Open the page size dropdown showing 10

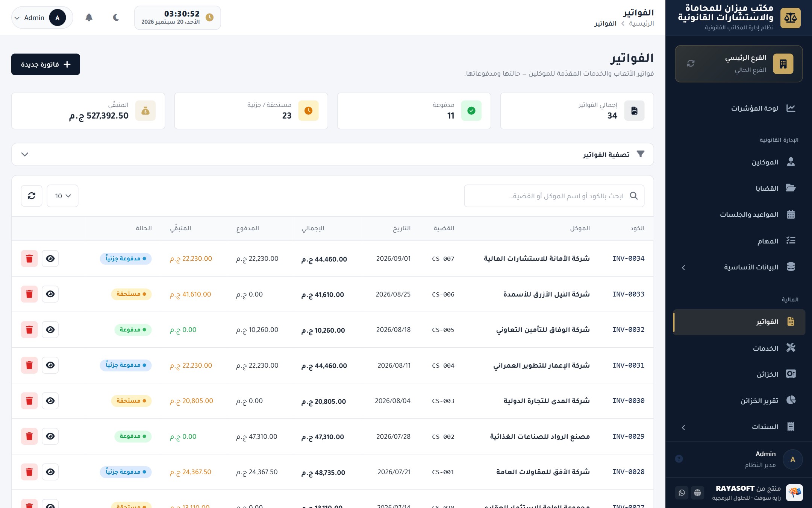(x=62, y=196)
